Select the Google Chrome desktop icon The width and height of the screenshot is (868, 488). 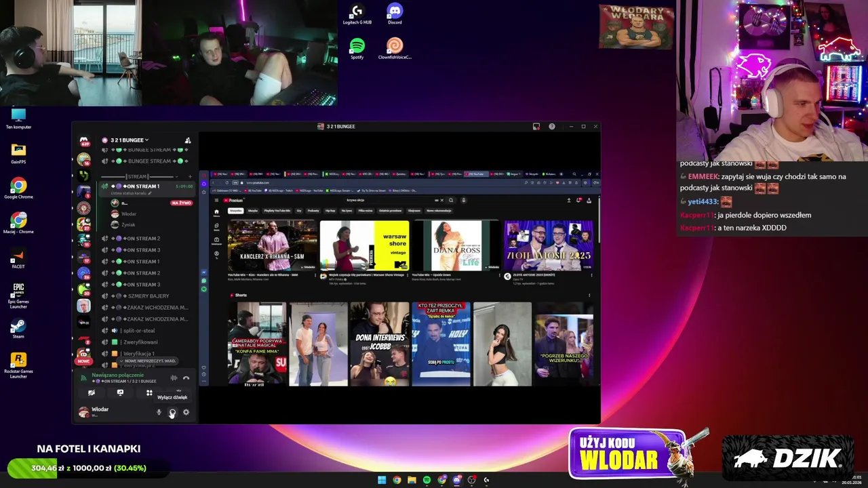(18, 188)
